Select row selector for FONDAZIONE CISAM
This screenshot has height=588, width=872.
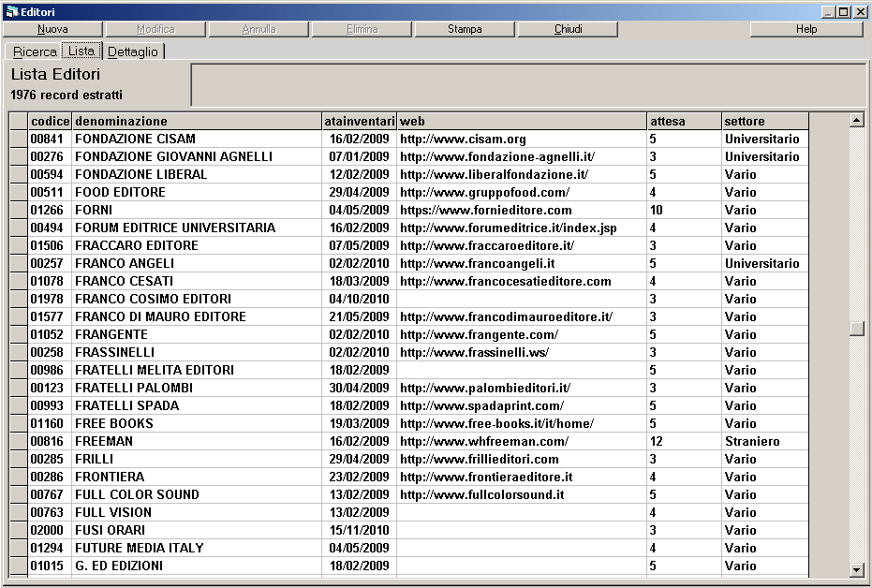(x=19, y=139)
